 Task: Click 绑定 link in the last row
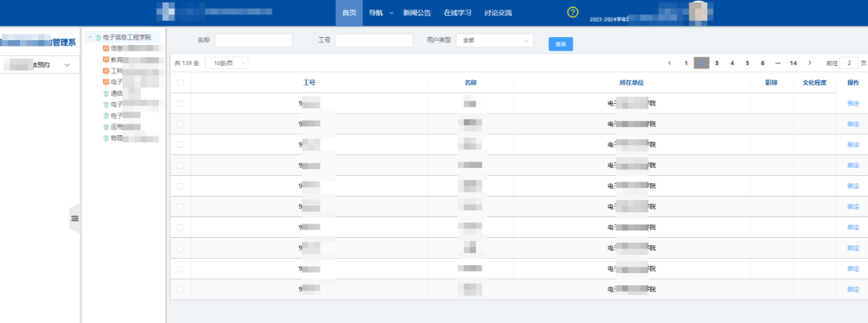click(x=853, y=289)
